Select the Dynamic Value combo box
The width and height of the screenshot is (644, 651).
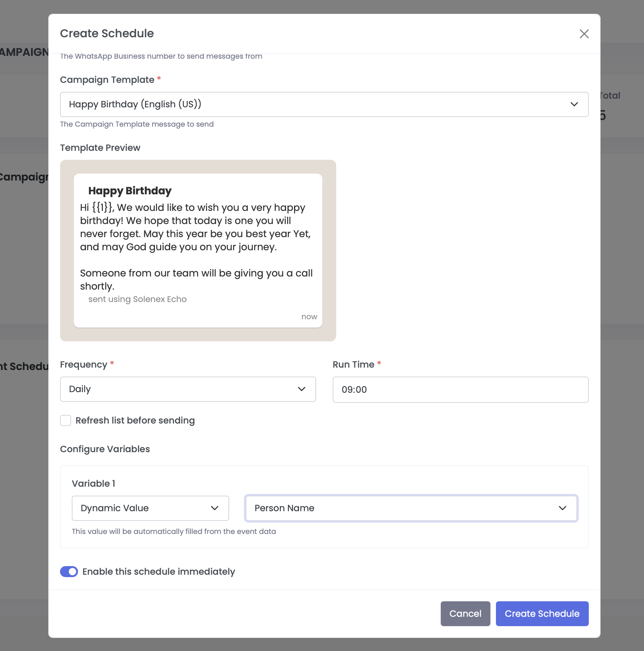tap(150, 508)
